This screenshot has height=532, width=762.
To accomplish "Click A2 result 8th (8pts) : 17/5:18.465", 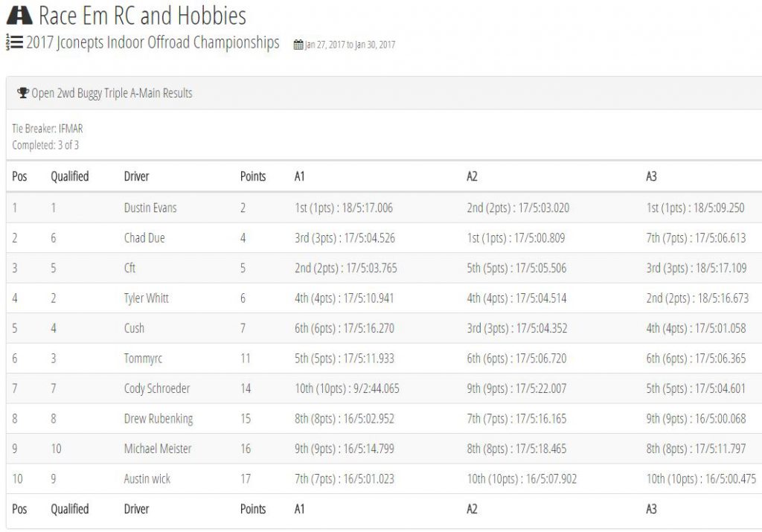I will point(516,449).
